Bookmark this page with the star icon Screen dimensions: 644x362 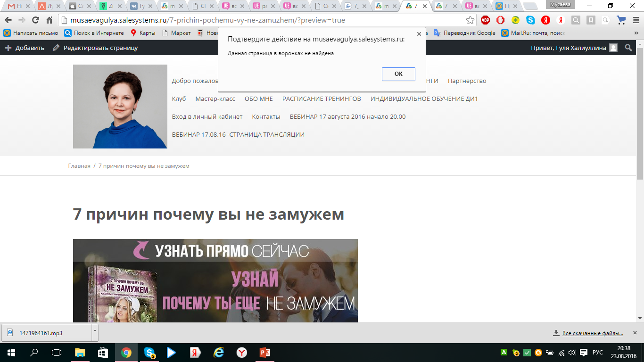pos(470,20)
